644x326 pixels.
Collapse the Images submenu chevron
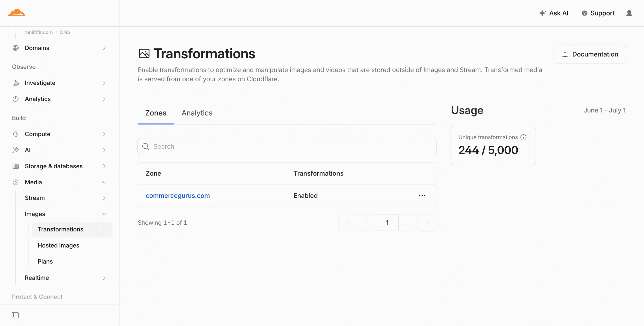[104, 214]
